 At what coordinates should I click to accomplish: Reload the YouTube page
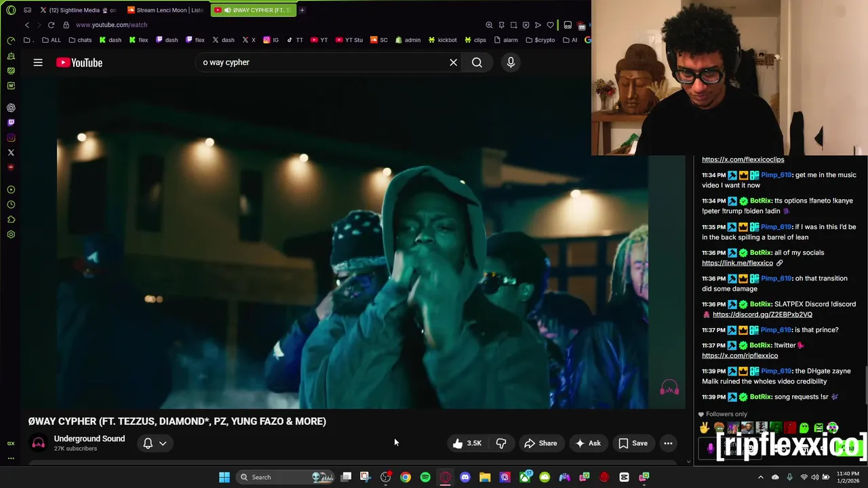click(51, 25)
